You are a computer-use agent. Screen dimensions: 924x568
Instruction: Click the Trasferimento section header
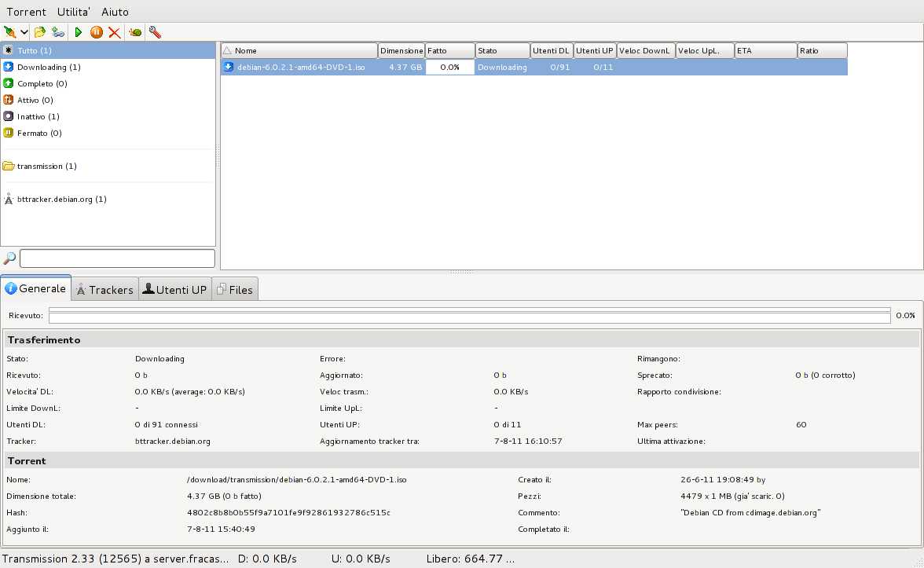[x=462, y=340]
